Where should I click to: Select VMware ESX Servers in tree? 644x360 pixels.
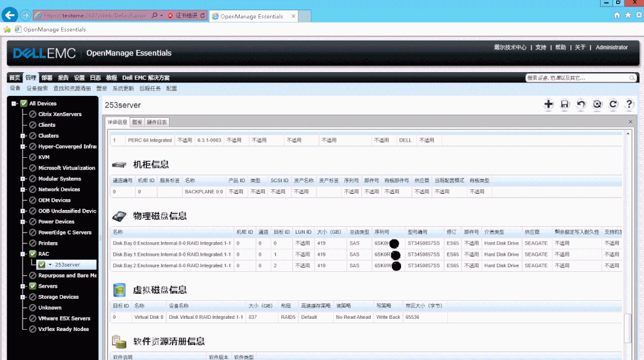[64, 318]
